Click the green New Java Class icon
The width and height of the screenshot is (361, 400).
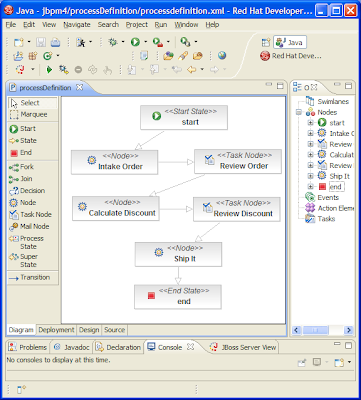tap(48, 56)
